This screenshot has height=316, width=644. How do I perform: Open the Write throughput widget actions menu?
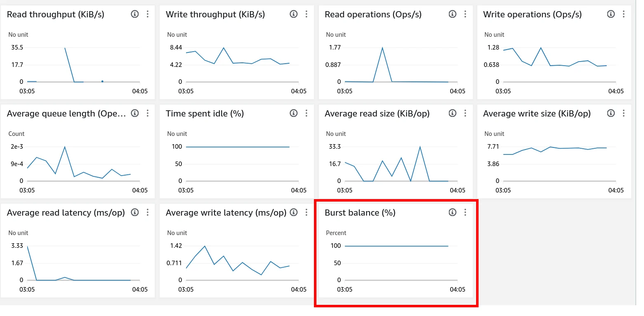tap(307, 14)
